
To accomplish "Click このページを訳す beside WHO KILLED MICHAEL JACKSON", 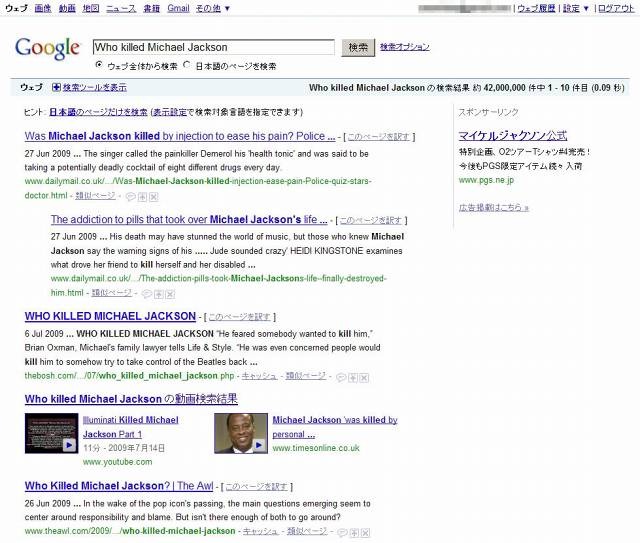I will tap(239, 317).
